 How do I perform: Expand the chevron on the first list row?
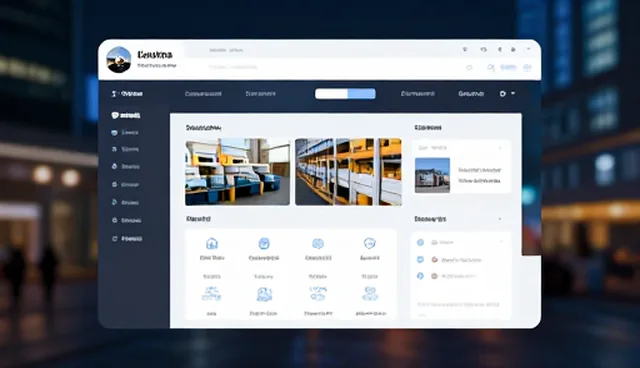pyautogui.click(x=502, y=242)
